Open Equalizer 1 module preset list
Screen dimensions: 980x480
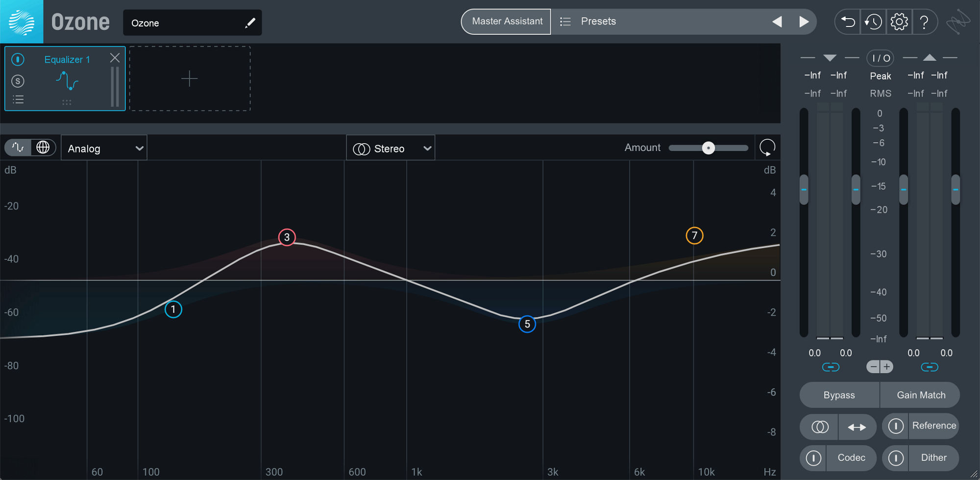click(x=18, y=100)
